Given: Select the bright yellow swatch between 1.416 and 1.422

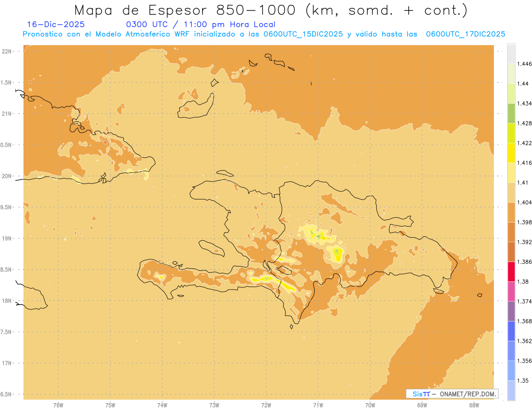Looking at the screenshot, I should [x=511, y=153].
